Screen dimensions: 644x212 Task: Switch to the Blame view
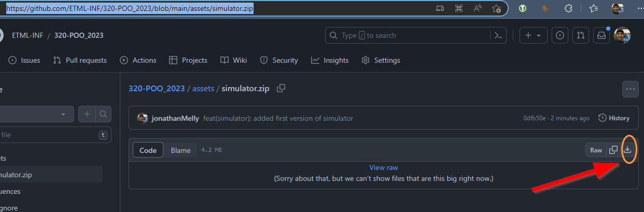tap(180, 150)
